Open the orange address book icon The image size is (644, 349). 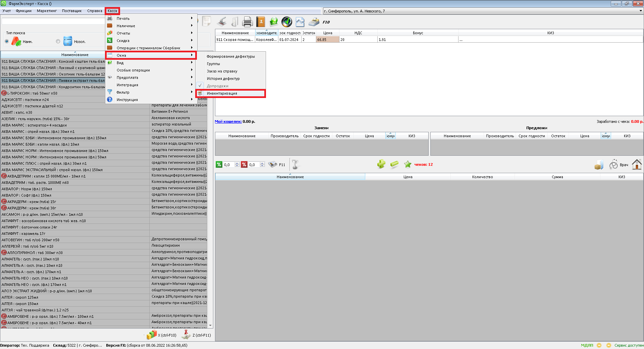(261, 22)
